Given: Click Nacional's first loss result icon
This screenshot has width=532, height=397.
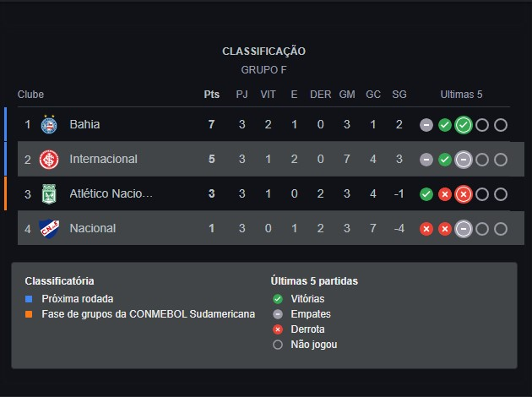Looking at the screenshot, I should tap(426, 229).
